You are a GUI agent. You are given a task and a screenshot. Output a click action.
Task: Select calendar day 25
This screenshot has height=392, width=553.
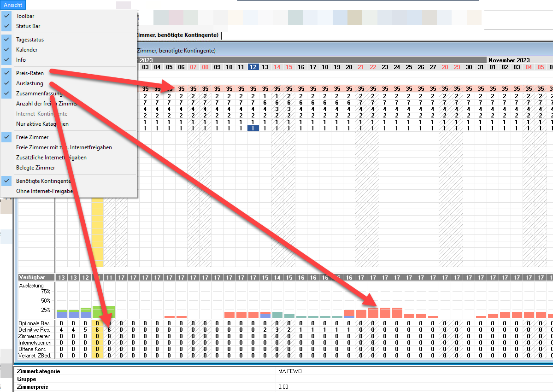[x=409, y=67]
